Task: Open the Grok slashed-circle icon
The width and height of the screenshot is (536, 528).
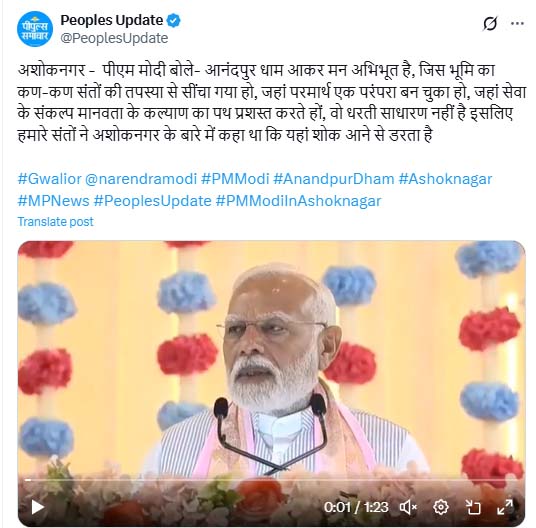Action: pyautogui.click(x=490, y=24)
